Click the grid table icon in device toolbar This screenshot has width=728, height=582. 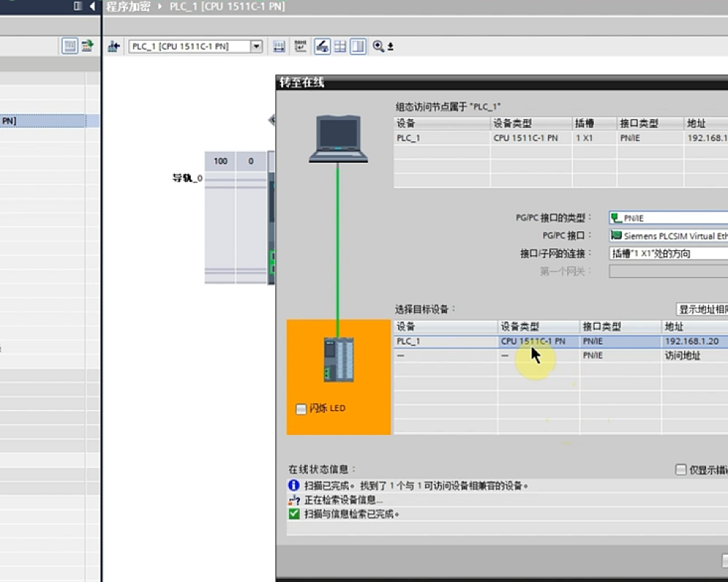pos(340,47)
